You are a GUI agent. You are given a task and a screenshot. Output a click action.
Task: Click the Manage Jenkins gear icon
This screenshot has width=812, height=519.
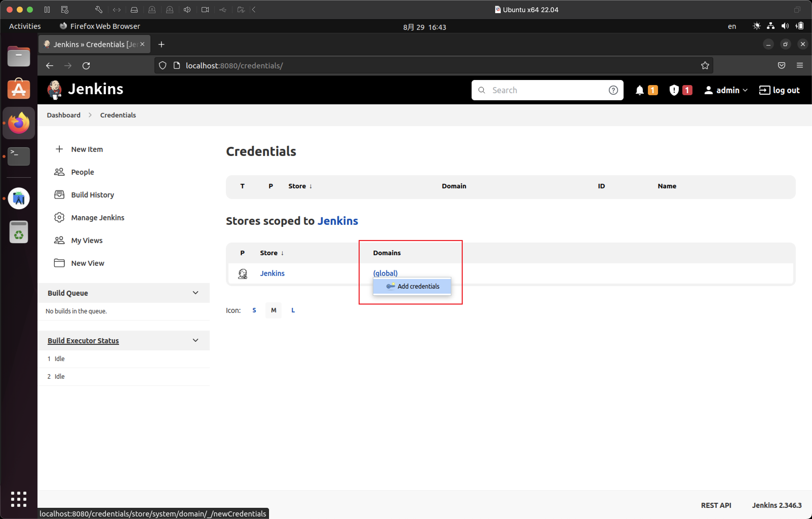[59, 217]
